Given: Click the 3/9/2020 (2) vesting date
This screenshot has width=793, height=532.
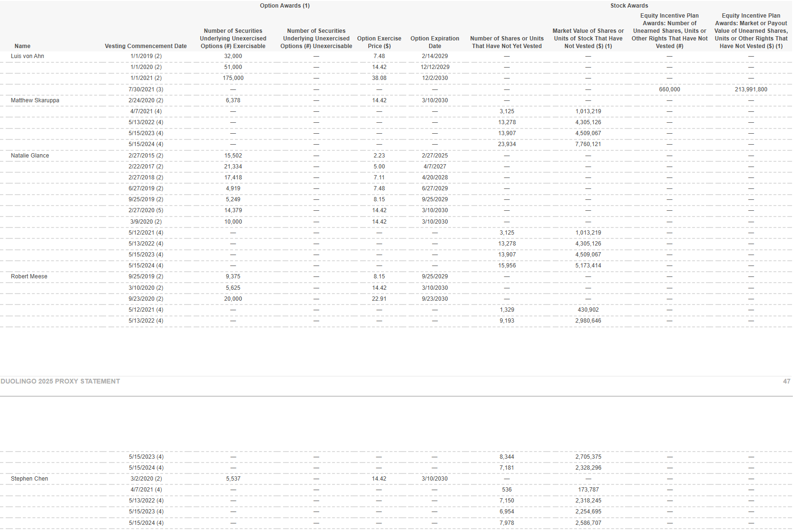Looking at the screenshot, I should click(x=146, y=222).
